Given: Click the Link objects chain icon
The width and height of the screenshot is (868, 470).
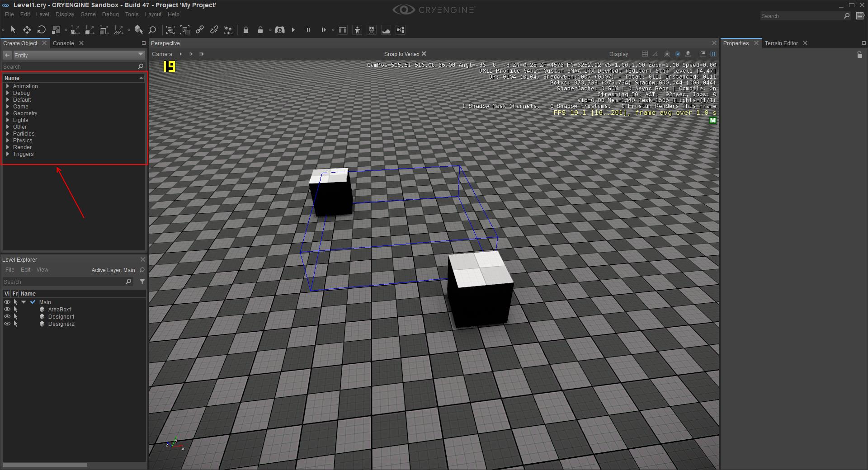Looking at the screenshot, I should tap(199, 30).
